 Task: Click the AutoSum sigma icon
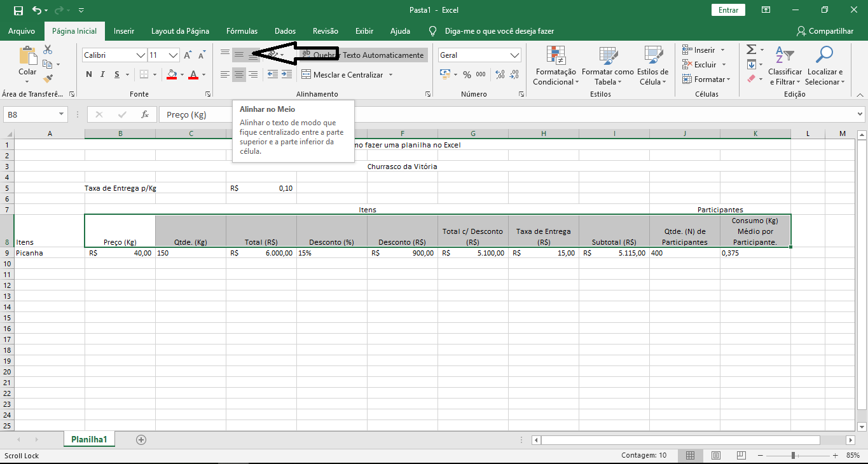(x=751, y=50)
